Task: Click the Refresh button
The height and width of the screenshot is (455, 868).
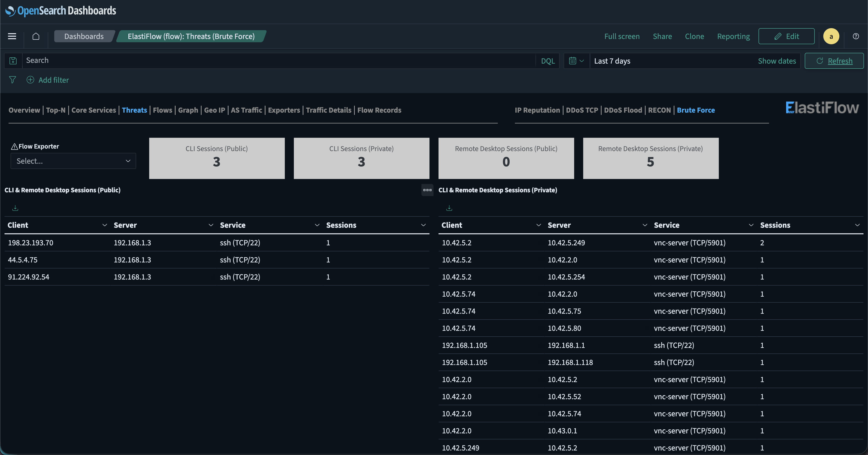Action: pos(834,61)
